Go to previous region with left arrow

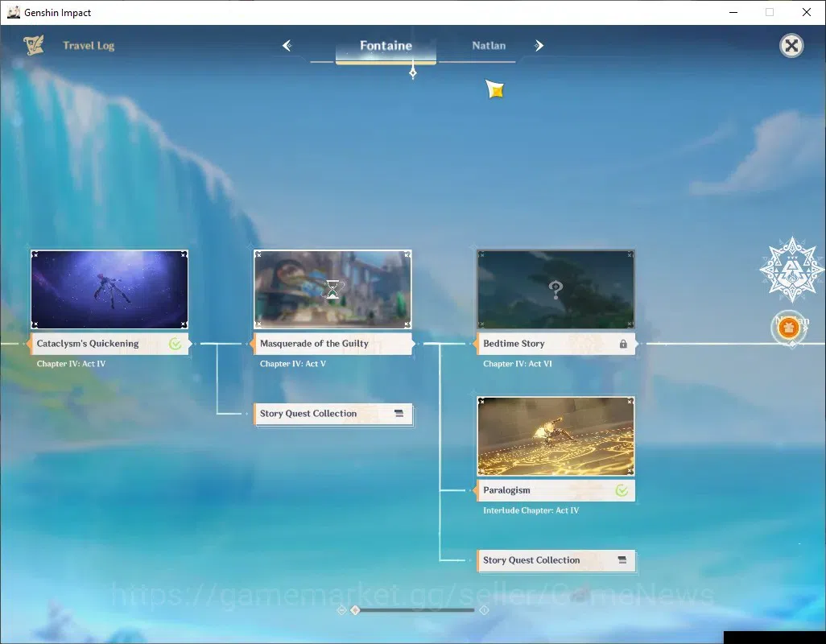coord(287,46)
